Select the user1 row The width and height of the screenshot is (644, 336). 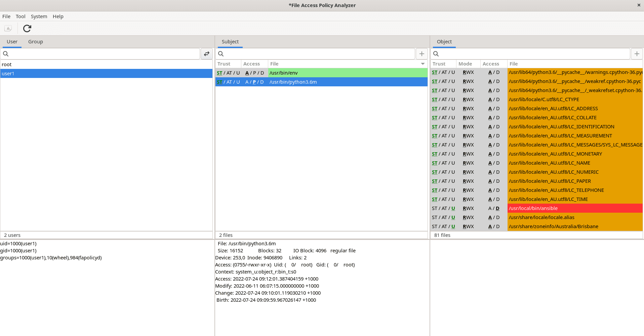pyautogui.click(x=106, y=74)
